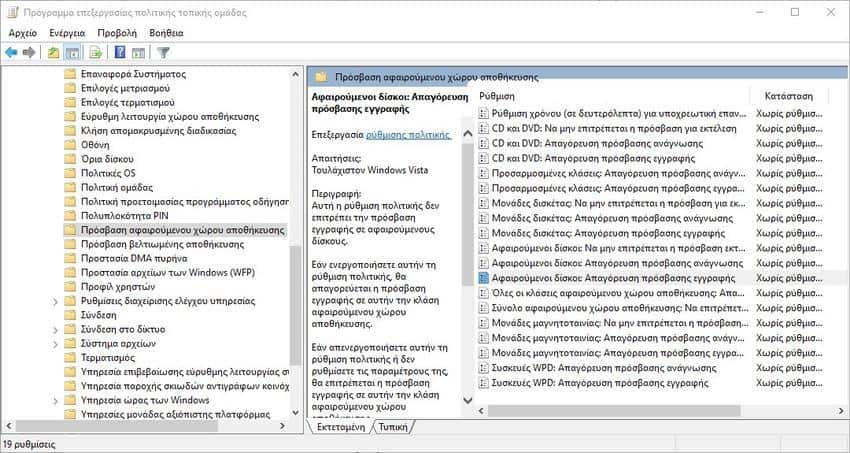Click the Export list toolbar icon
This screenshot has height=453, width=850.
pos(96,53)
